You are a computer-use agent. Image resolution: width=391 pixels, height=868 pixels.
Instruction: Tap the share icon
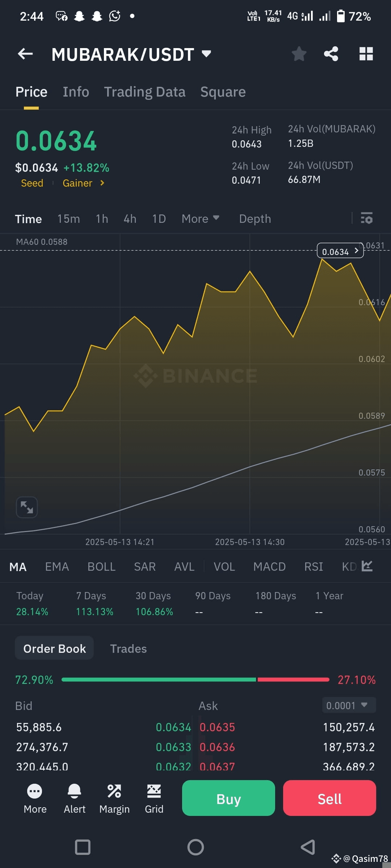[x=331, y=54]
